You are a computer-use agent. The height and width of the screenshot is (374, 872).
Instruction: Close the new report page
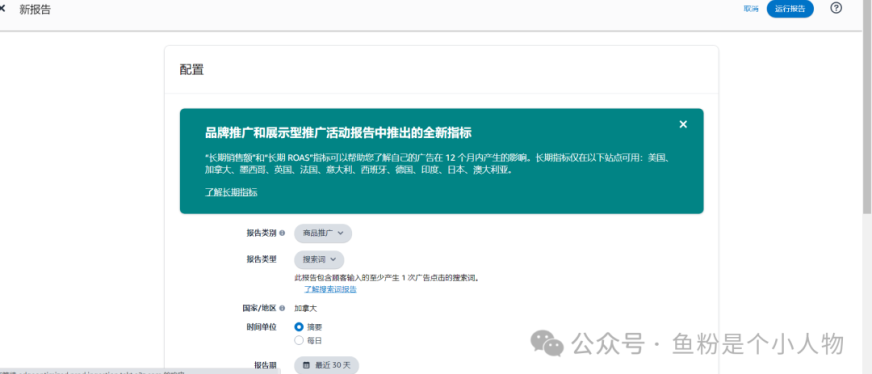click(x=2, y=9)
